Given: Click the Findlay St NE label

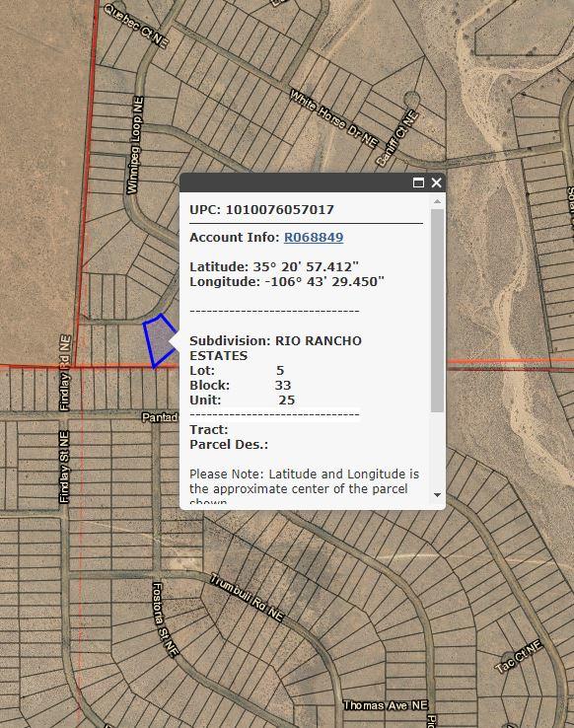Looking at the screenshot, I should (x=64, y=467).
